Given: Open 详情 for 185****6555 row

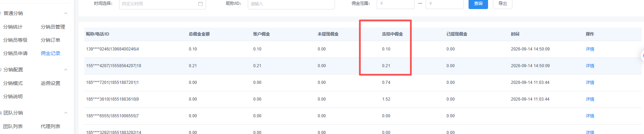Looking at the screenshot, I should (x=590, y=116).
